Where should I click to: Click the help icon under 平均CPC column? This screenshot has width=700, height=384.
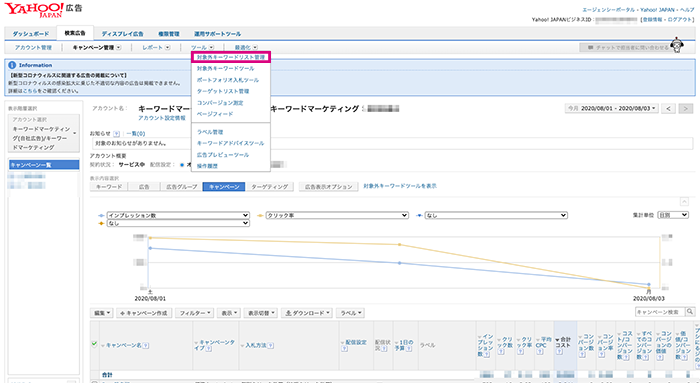(x=540, y=352)
